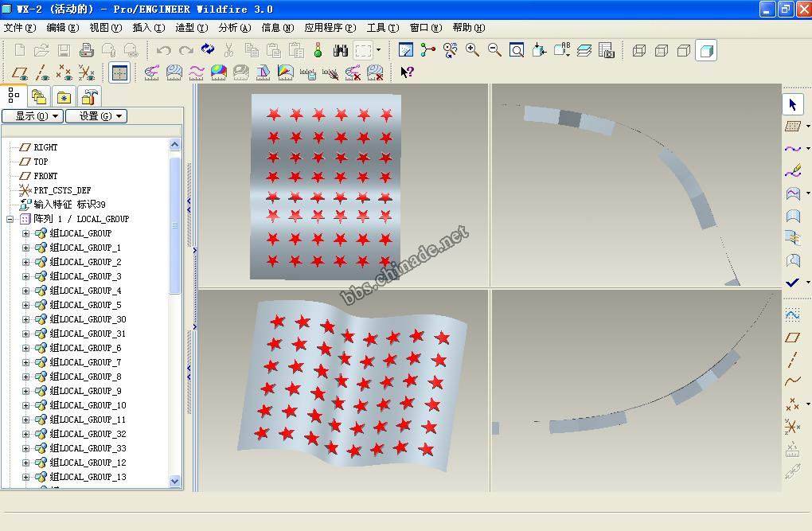Toggle coordinate systems display
The height and width of the screenshot is (531, 812).
click(86, 72)
